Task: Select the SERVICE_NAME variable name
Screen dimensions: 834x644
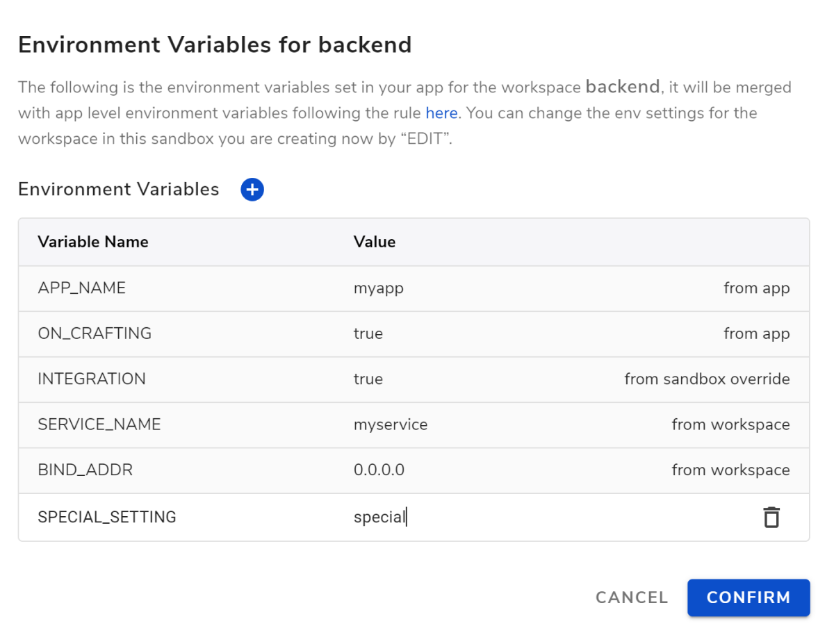Action: click(99, 424)
